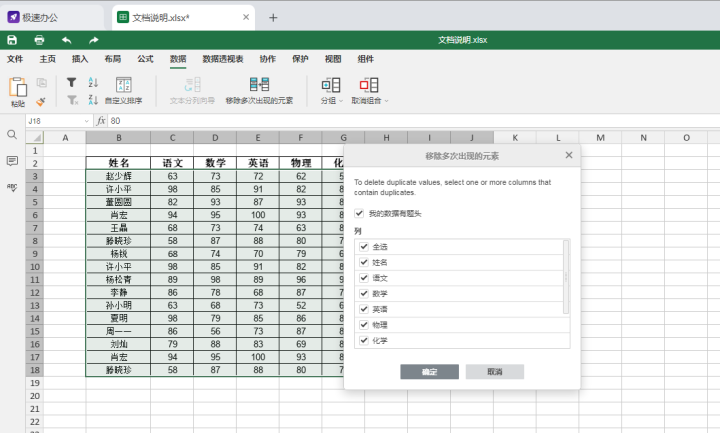Click the formula bar showing 80

pos(413,121)
